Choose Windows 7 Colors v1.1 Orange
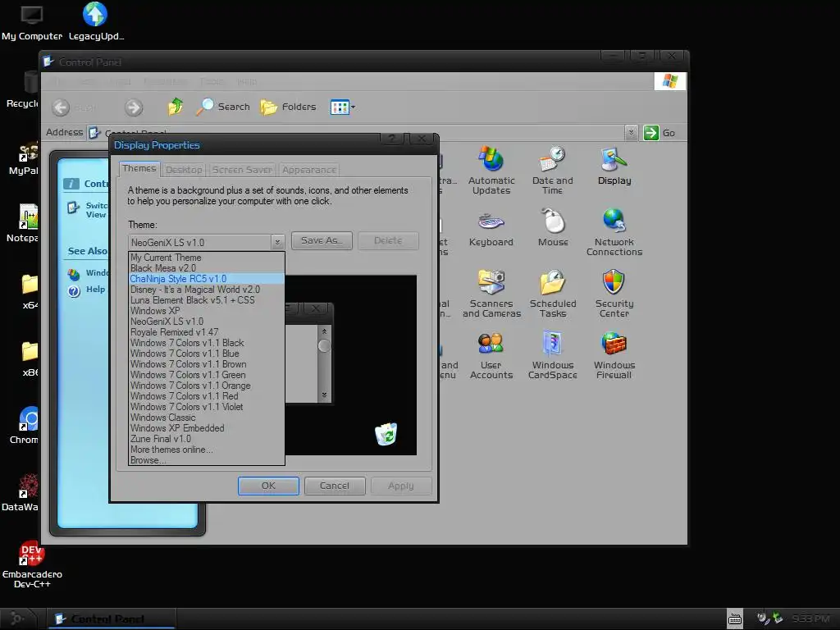Image resolution: width=840 pixels, height=630 pixels. click(x=206, y=386)
